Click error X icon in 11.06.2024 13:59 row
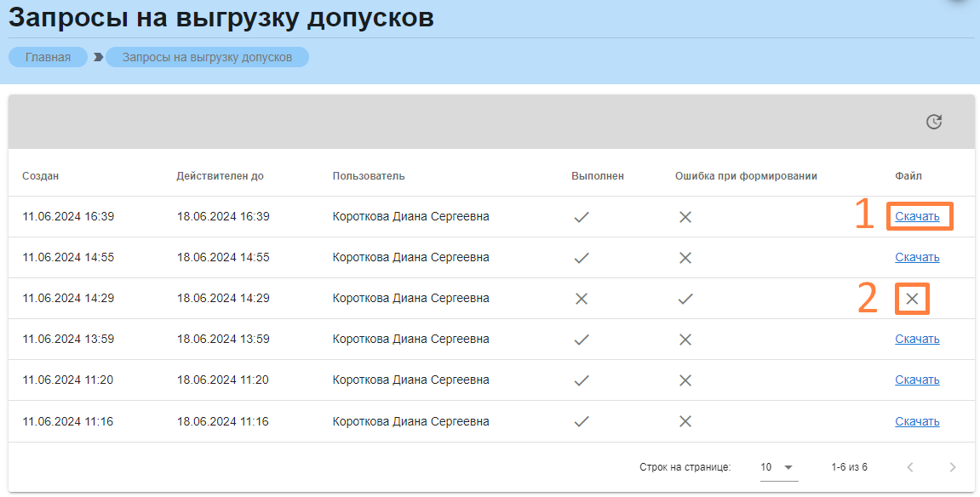980x497 pixels. click(685, 340)
